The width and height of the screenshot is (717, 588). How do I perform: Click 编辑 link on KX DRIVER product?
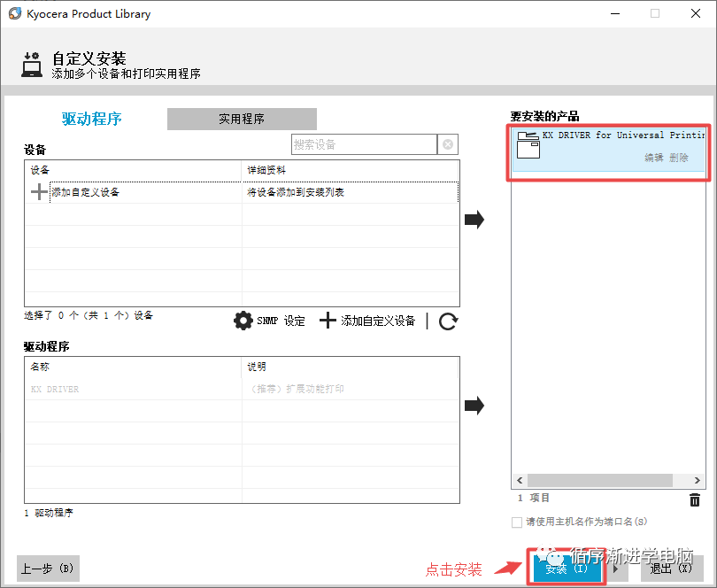click(654, 158)
